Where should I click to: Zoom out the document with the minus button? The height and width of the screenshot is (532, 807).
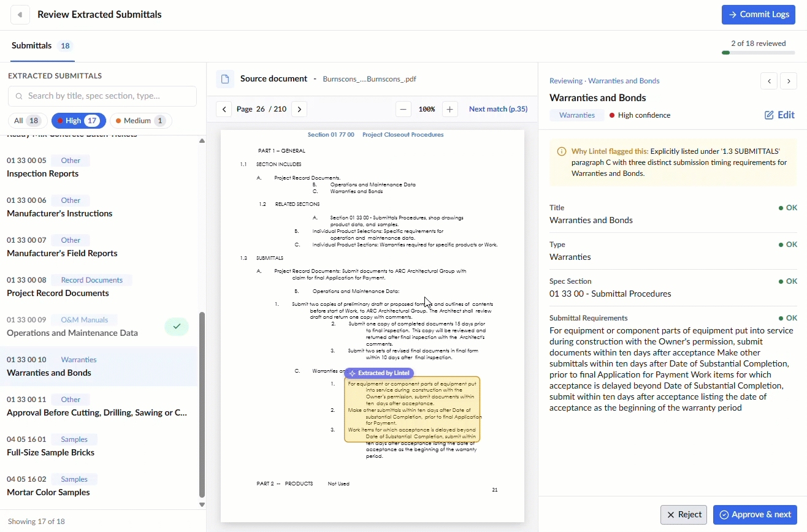click(x=403, y=109)
